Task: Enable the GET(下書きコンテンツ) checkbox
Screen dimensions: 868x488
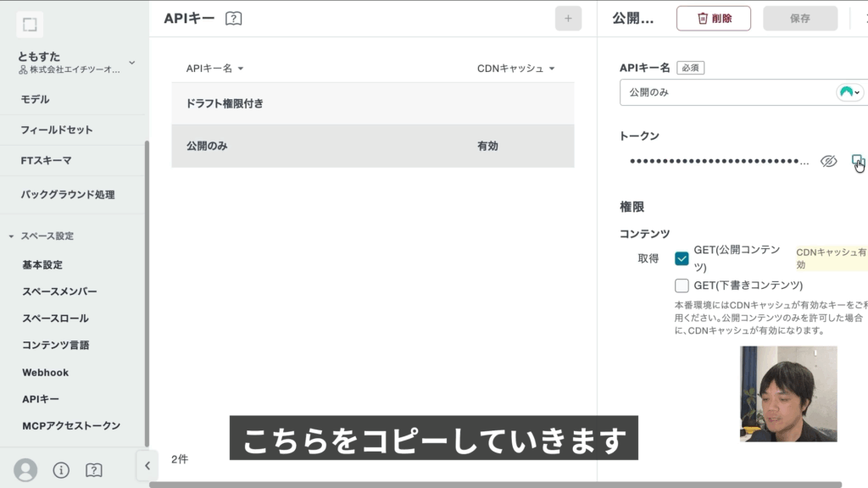Action: pyautogui.click(x=682, y=286)
